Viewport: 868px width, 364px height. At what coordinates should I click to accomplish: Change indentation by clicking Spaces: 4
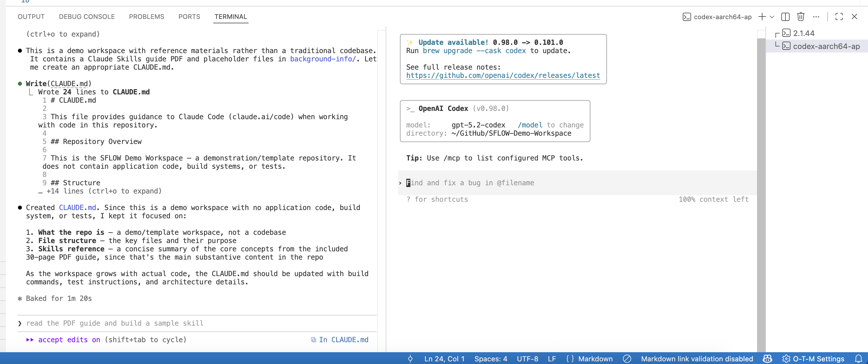click(x=491, y=359)
